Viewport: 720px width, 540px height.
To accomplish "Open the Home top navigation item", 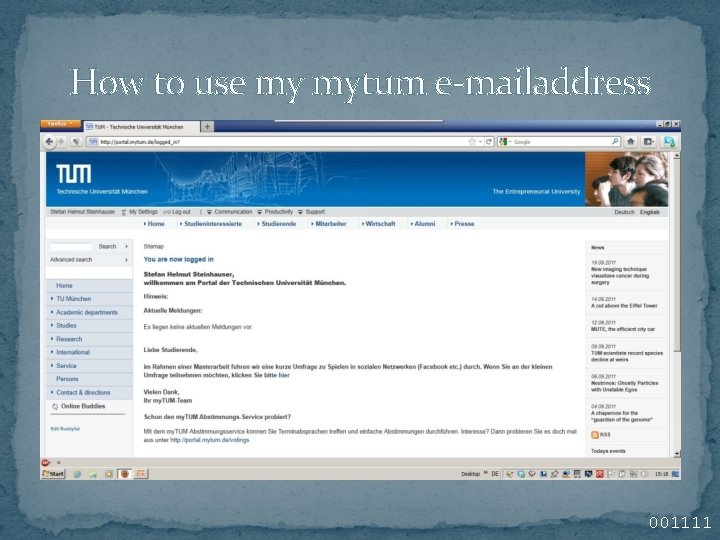I will pyautogui.click(x=156, y=224).
